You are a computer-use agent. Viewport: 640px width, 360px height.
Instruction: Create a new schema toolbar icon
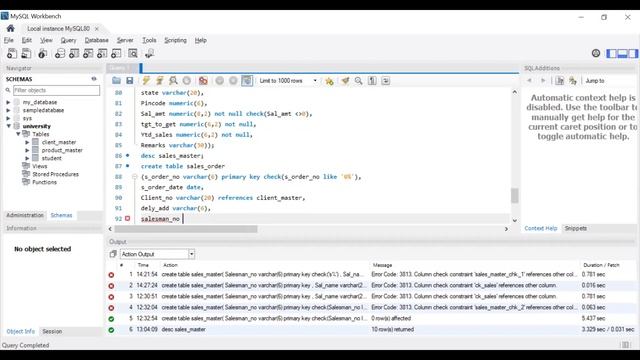point(60,53)
